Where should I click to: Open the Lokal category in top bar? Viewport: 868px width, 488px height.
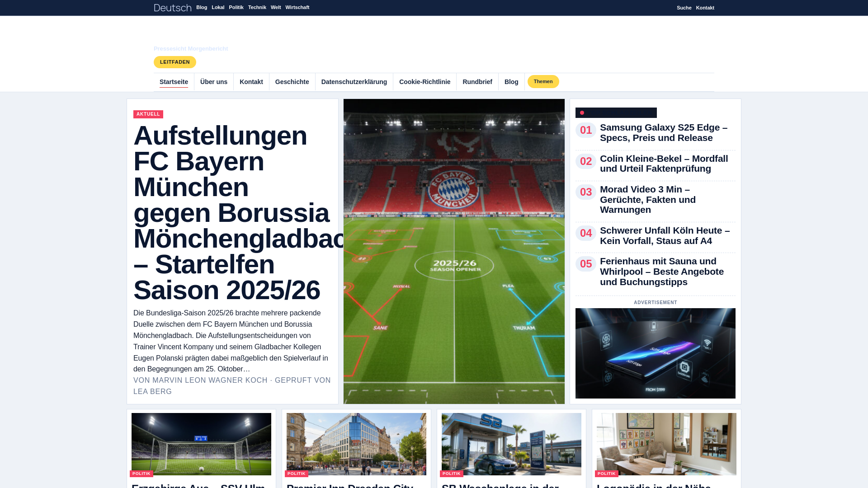218,8
